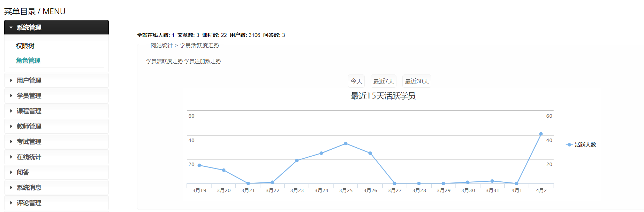The width and height of the screenshot is (644, 212).
Task: Open the 权限树 submenu item
Action: tap(25, 46)
